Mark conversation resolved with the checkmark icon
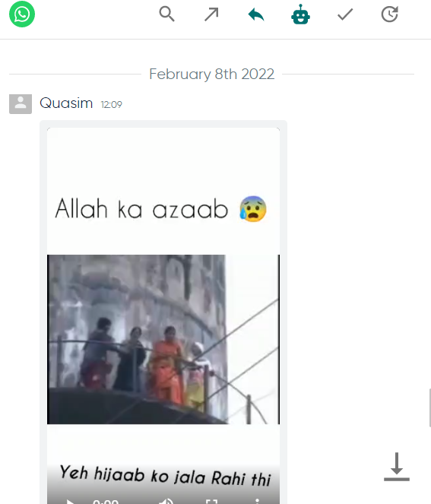 click(x=345, y=14)
